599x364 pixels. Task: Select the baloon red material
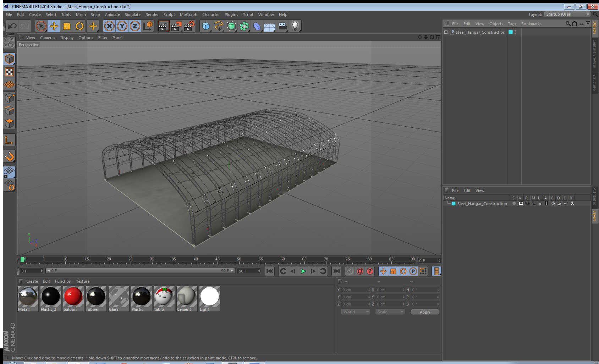point(73,299)
